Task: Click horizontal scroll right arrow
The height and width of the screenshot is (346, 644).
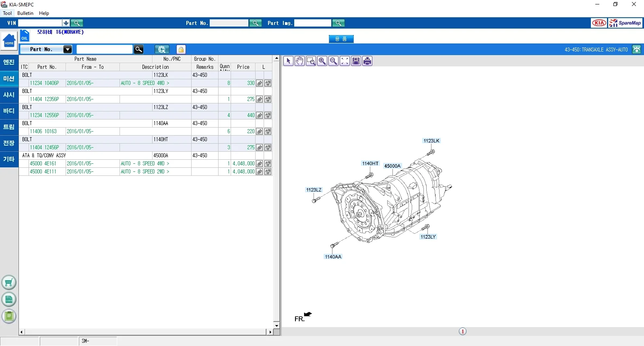Action: [270, 332]
